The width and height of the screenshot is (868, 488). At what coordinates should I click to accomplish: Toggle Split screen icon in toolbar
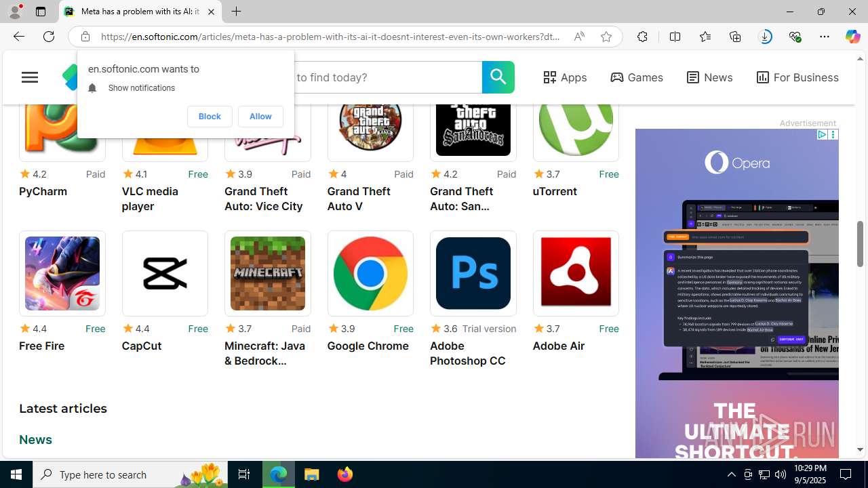tap(675, 37)
